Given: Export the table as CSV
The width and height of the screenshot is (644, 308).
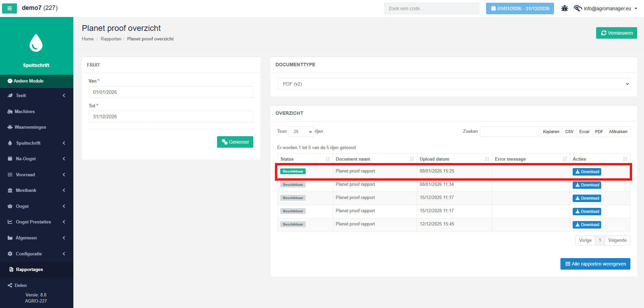Looking at the screenshot, I should 569,132.
